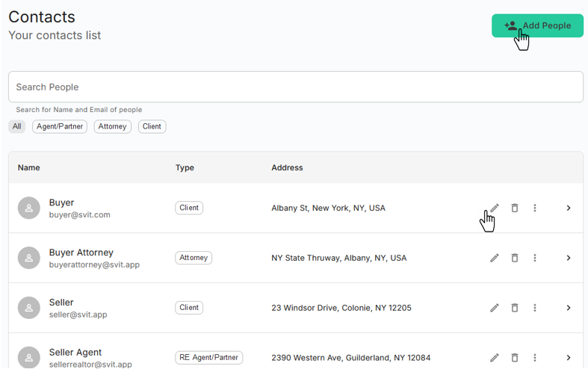Edit the Seller Agent contact
Image resolution: width=588 pixels, height=381 pixels.
click(x=494, y=358)
